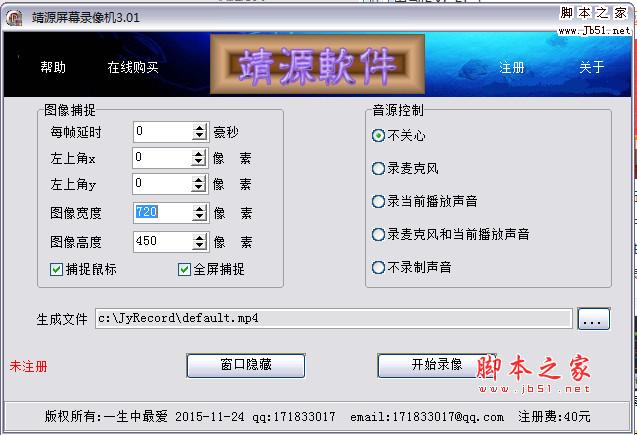
Task: Select 录当前播放声音 radio button
Action: click(378, 201)
